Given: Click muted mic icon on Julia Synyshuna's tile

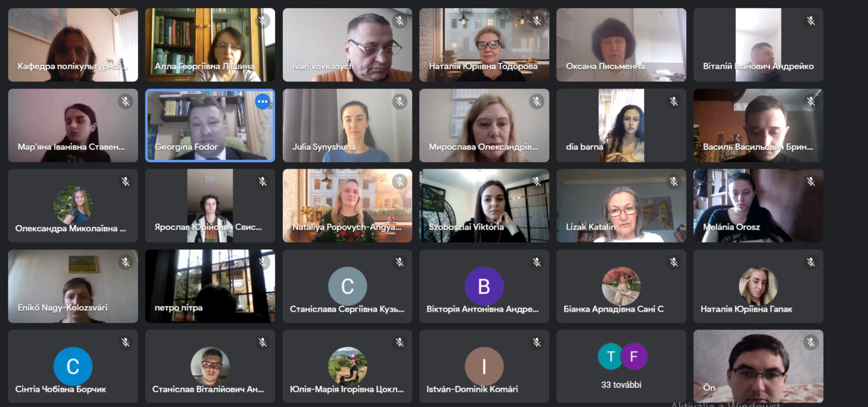Looking at the screenshot, I should [x=400, y=101].
